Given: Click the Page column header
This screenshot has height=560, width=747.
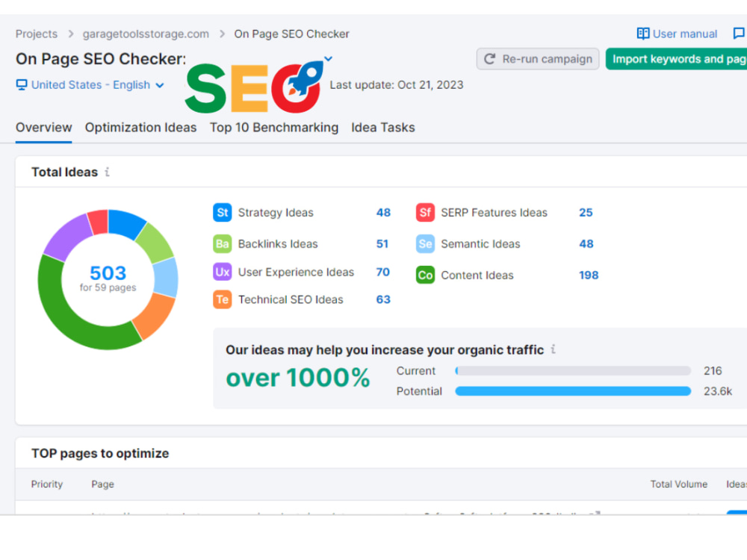Looking at the screenshot, I should tap(103, 485).
